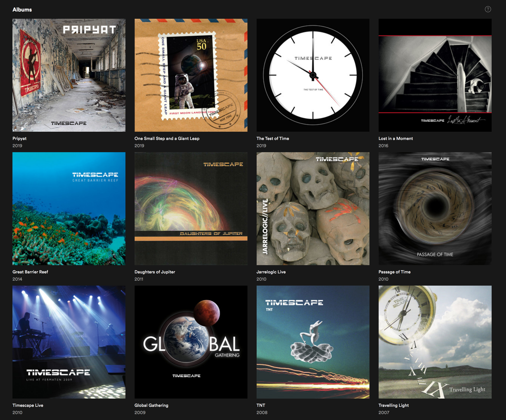
Task: Click One Small Step and a Giant Leap title
Action: [167, 138]
